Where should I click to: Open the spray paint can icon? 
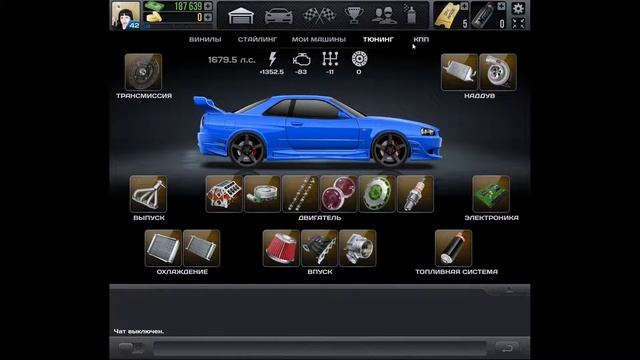click(x=411, y=15)
